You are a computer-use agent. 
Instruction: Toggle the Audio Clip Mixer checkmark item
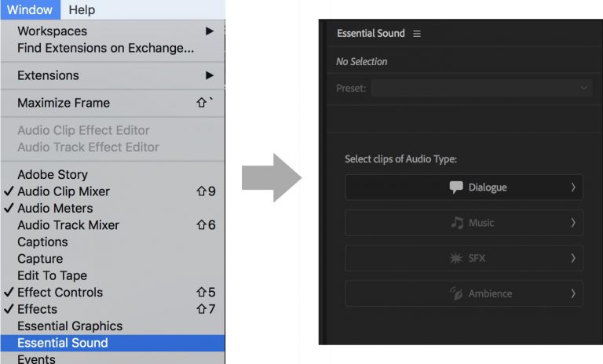tap(64, 191)
